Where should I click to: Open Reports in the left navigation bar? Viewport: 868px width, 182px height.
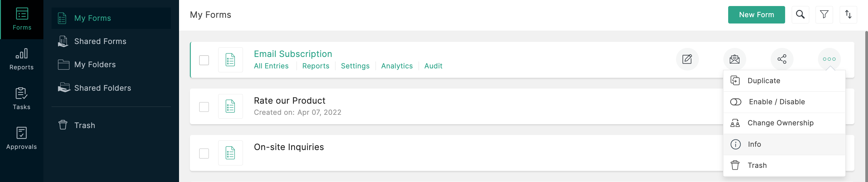pyautogui.click(x=22, y=59)
